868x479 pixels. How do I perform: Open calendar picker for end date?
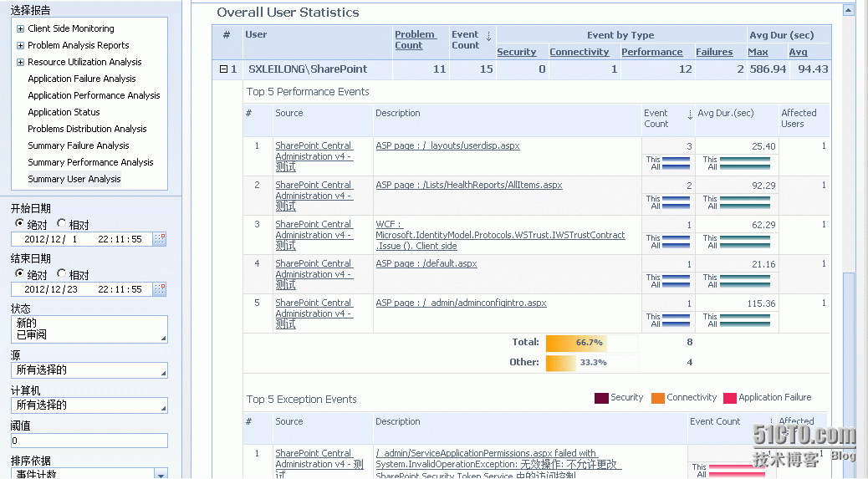[160, 288]
